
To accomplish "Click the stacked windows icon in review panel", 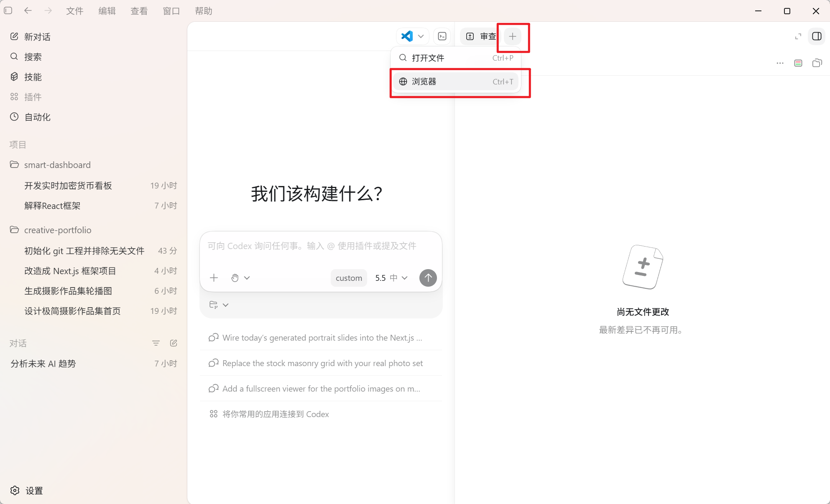I will (817, 63).
